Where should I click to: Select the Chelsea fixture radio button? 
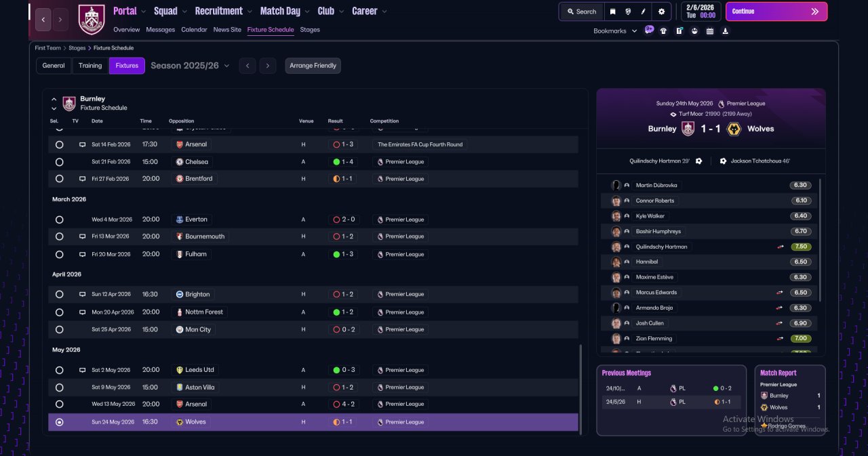(x=59, y=162)
